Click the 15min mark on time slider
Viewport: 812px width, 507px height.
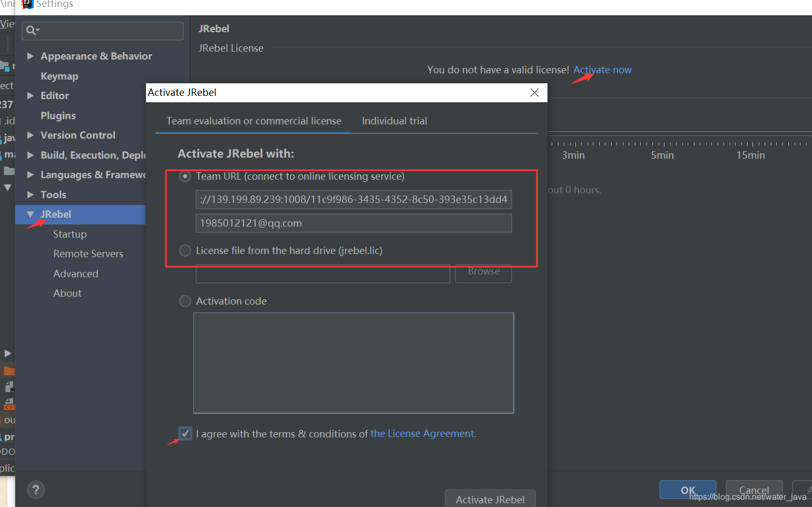(750, 155)
